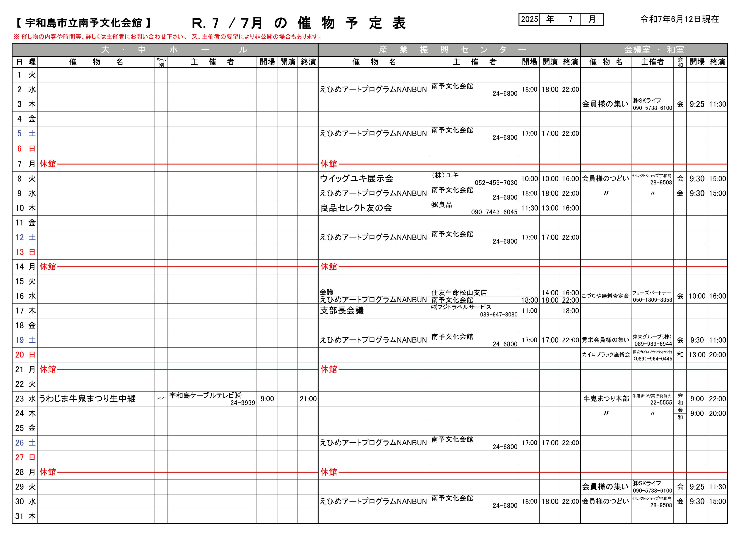
Task: Click the date cell for Saturday the 5th
Action: pos(19,134)
